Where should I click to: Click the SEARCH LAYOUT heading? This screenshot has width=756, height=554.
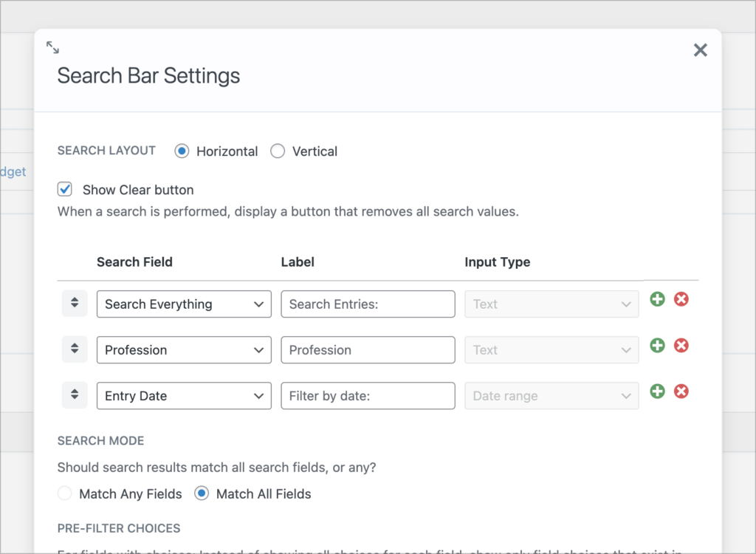tap(106, 151)
